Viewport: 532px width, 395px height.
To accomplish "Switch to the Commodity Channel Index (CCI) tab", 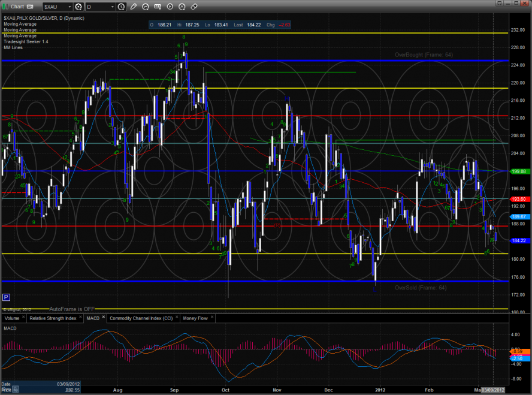I will [x=141, y=318].
